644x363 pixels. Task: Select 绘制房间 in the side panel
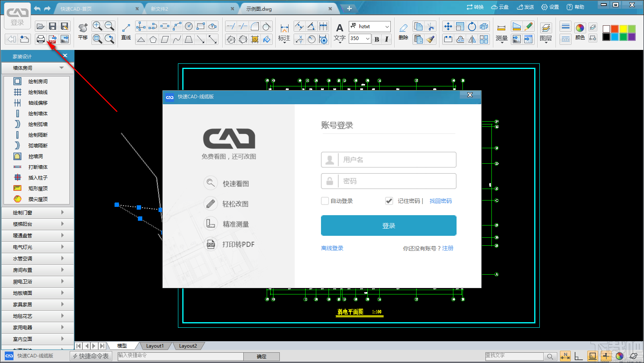click(36, 81)
